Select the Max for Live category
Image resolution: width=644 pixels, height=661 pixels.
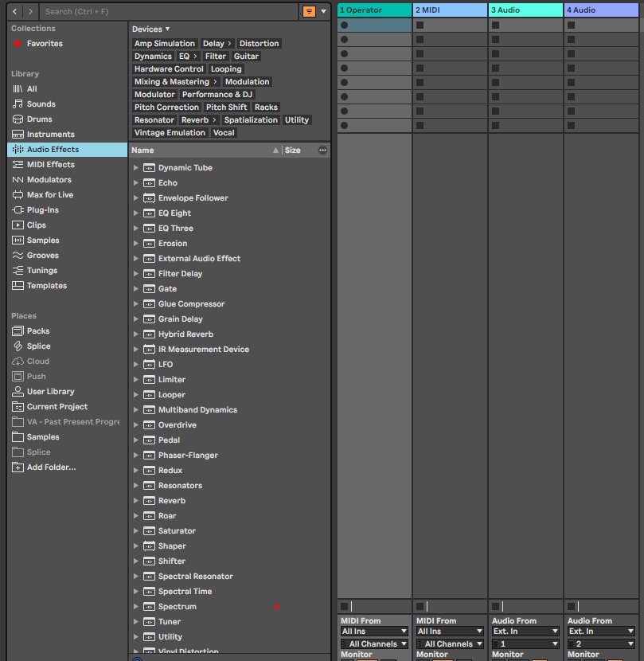click(x=49, y=195)
